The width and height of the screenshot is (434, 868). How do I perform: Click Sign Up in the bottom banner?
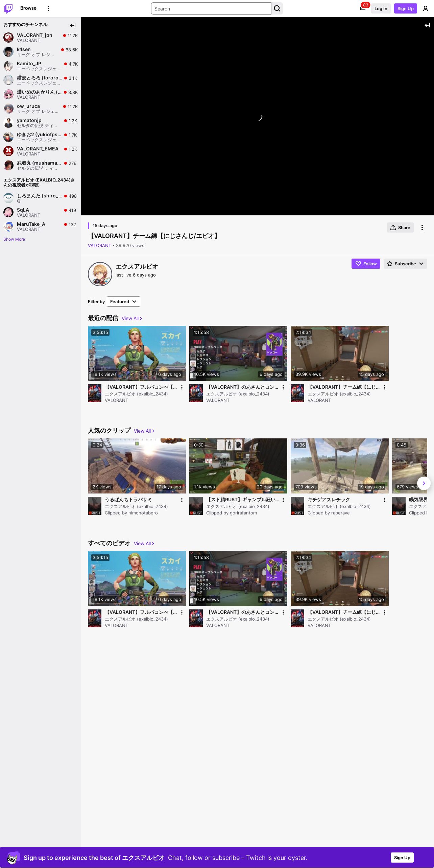(402, 858)
